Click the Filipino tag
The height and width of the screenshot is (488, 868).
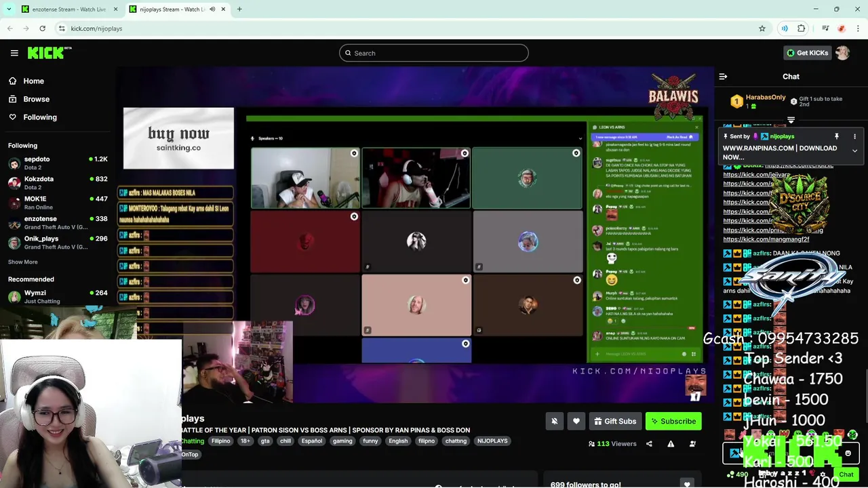pyautogui.click(x=220, y=441)
